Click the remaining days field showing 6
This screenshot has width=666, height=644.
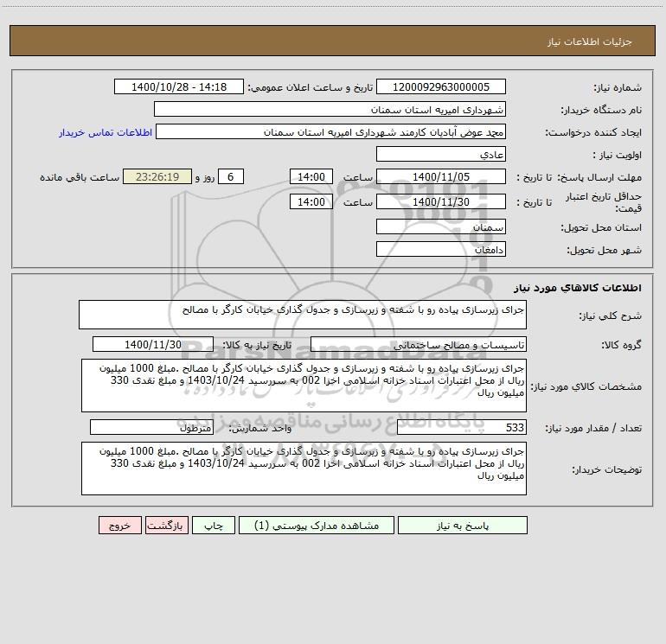[x=231, y=176]
